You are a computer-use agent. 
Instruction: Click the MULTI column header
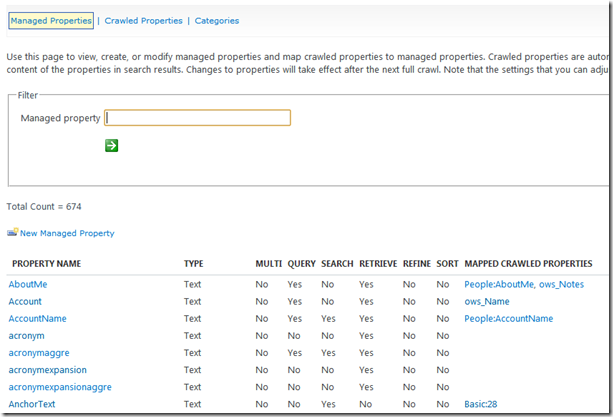point(269,264)
